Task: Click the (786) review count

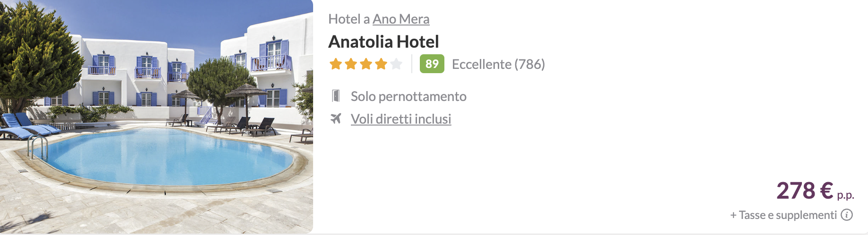Action: coord(529,64)
